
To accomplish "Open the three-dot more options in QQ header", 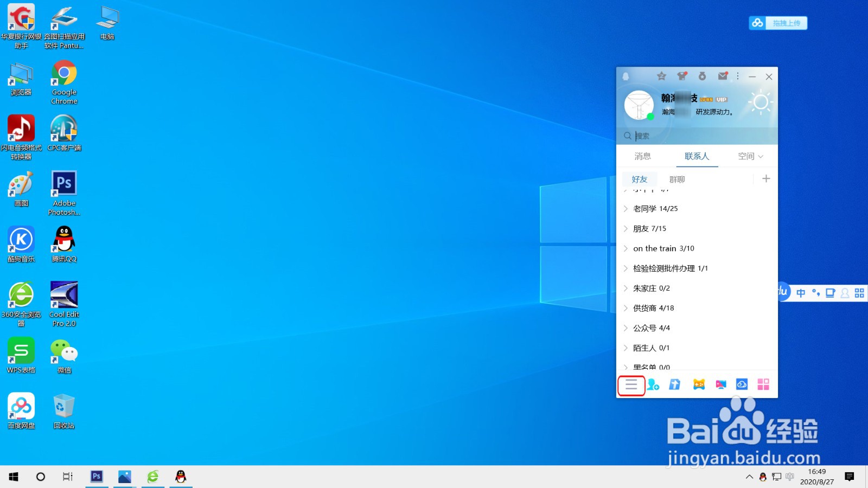I will [x=738, y=76].
